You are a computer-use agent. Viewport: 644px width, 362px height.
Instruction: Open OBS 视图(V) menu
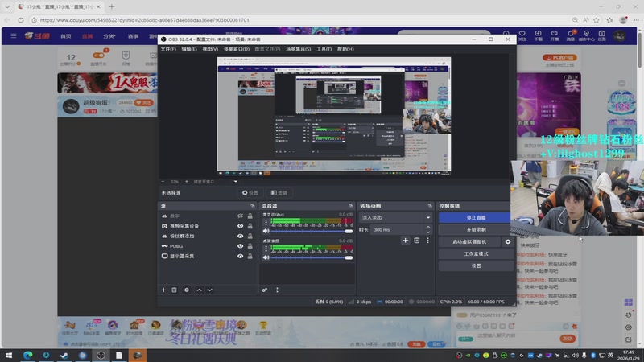[x=210, y=49]
